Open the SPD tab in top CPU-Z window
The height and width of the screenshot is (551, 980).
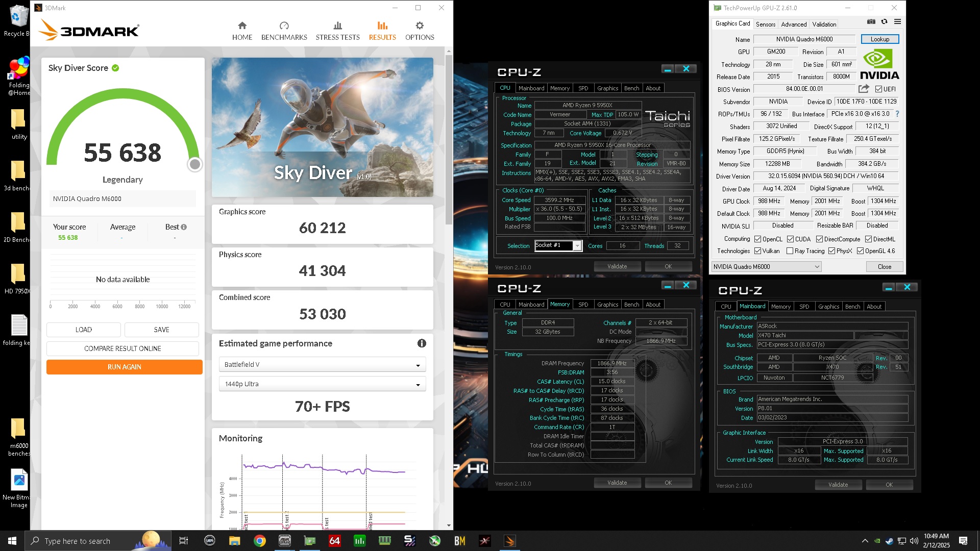click(x=583, y=88)
